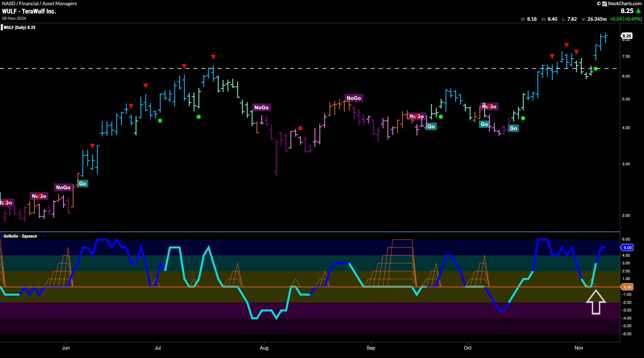
Task: Click the WULF (Daily) 8.25 legend
Action: click(x=19, y=27)
